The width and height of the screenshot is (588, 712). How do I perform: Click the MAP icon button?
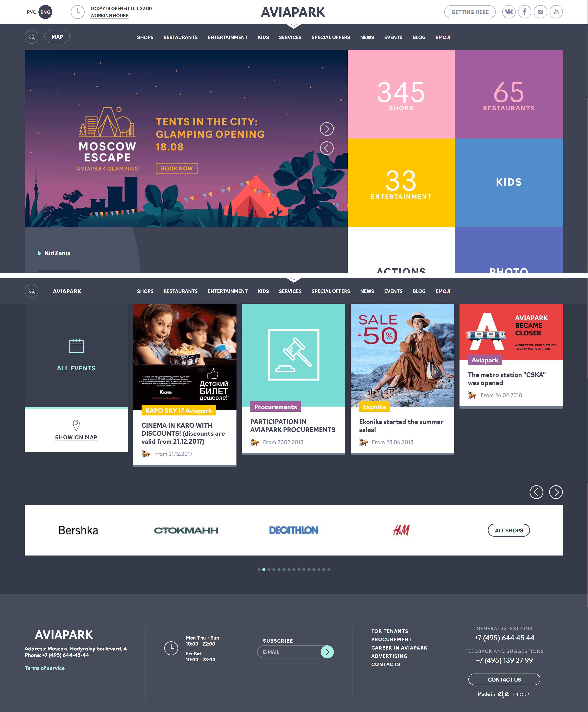coord(57,37)
